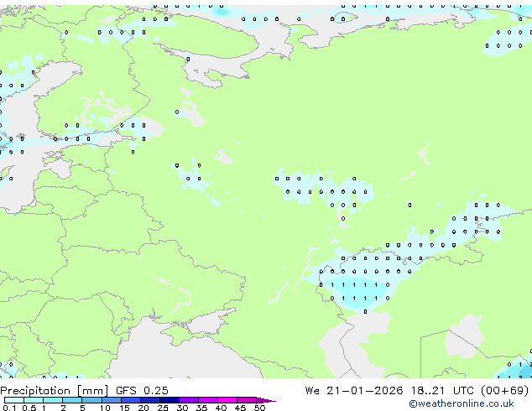Image resolution: width=532 pixels, height=411 pixels.
Task: Click the 'Precipitation [mm]' title text
Action: [x=55, y=391]
